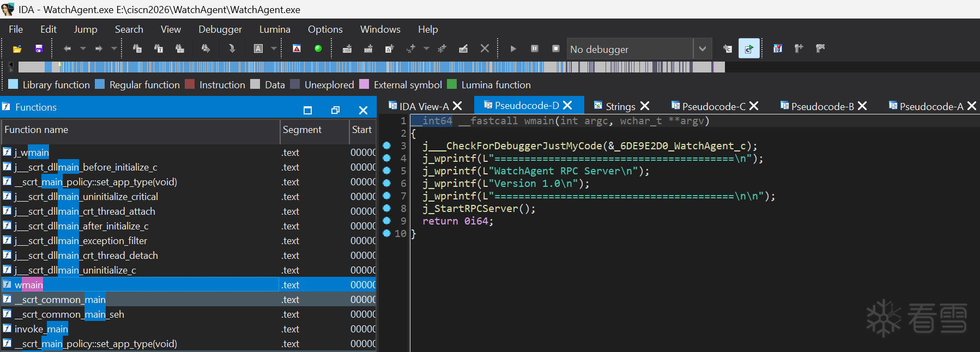980x352 pixels.
Task: Open the 'No debugger' combo box dropdown
Action: pos(703,49)
